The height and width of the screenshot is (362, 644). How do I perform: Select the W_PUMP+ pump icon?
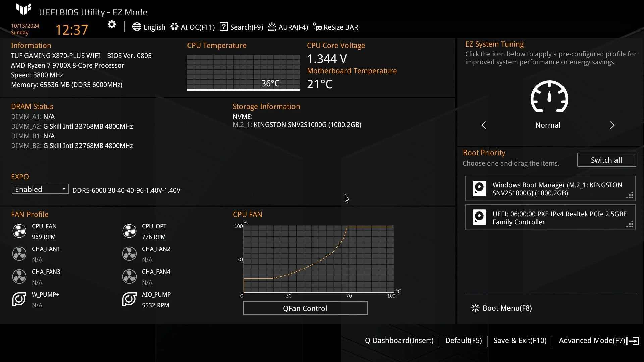pos(19,299)
